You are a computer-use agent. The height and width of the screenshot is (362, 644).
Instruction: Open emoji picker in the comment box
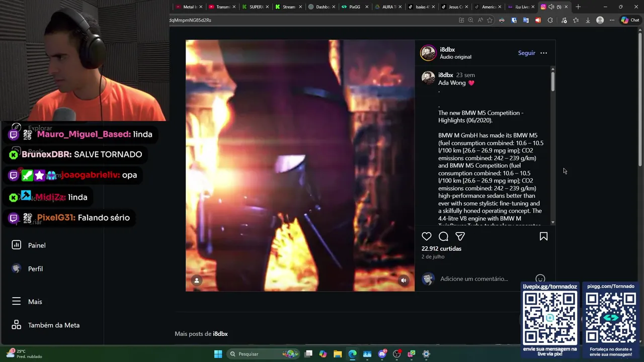(x=540, y=279)
